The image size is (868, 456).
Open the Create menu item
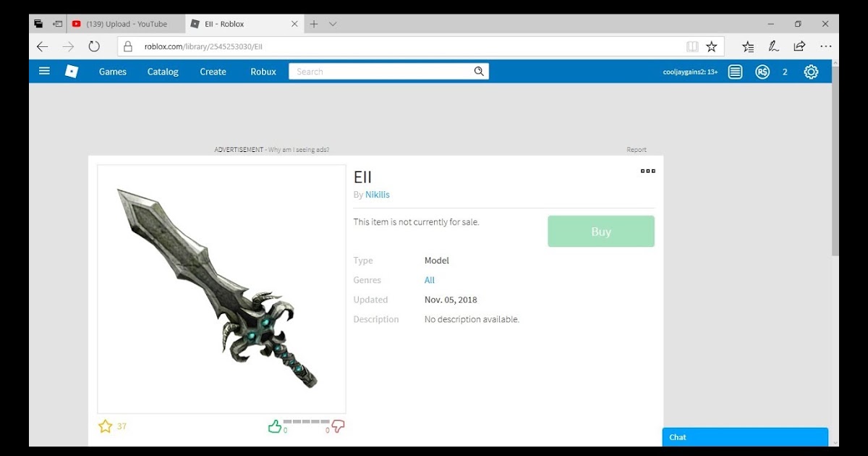pos(213,72)
